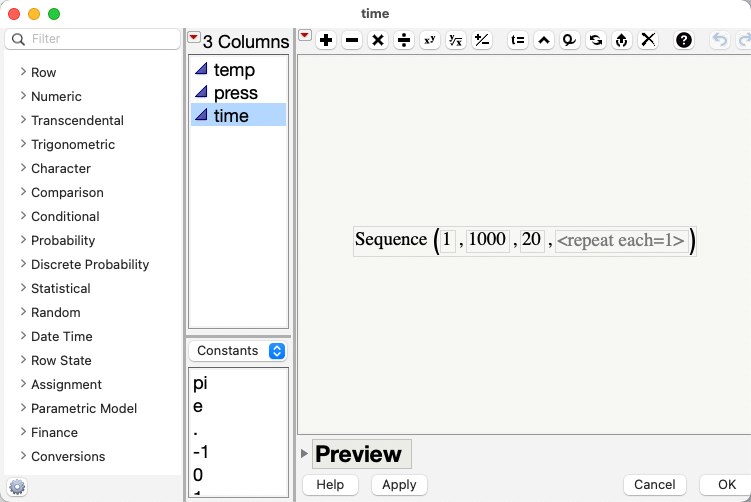This screenshot has height=502, width=751.
Task: Select the temp column
Action: pyautogui.click(x=234, y=70)
